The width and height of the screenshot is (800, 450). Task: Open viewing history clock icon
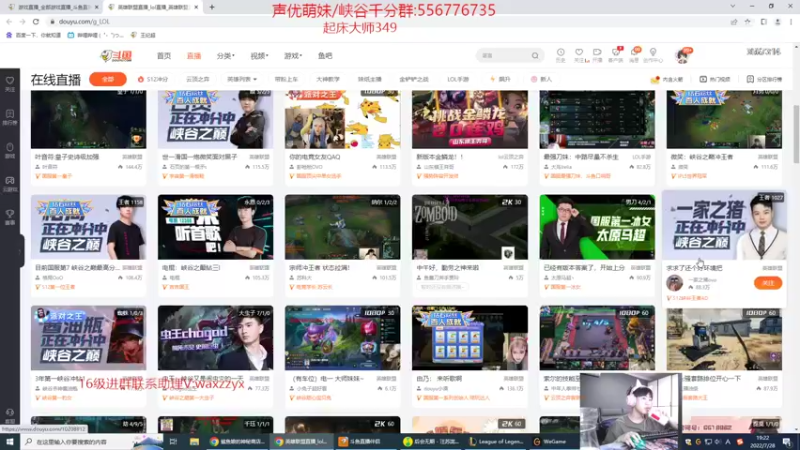(x=560, y=55)
